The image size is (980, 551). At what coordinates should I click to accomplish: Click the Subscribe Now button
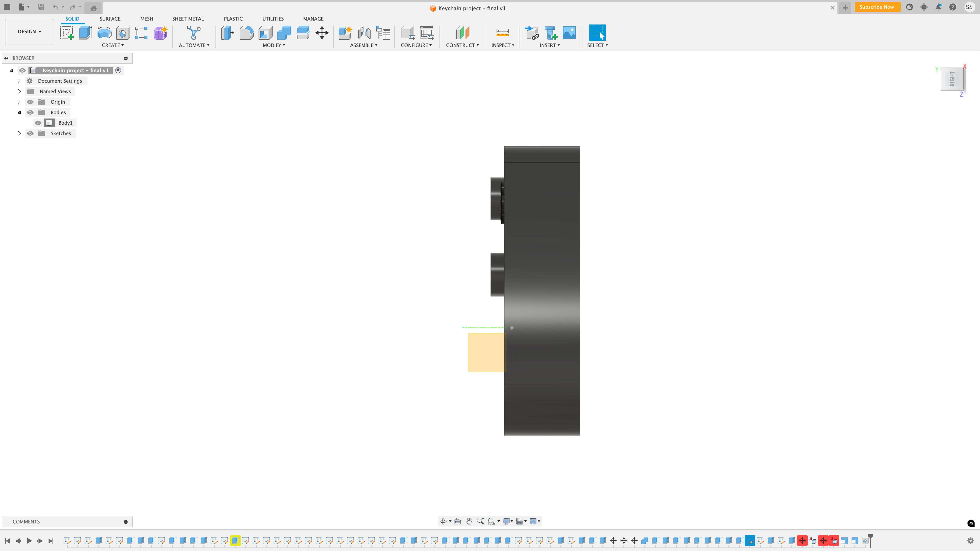(877, 7)
